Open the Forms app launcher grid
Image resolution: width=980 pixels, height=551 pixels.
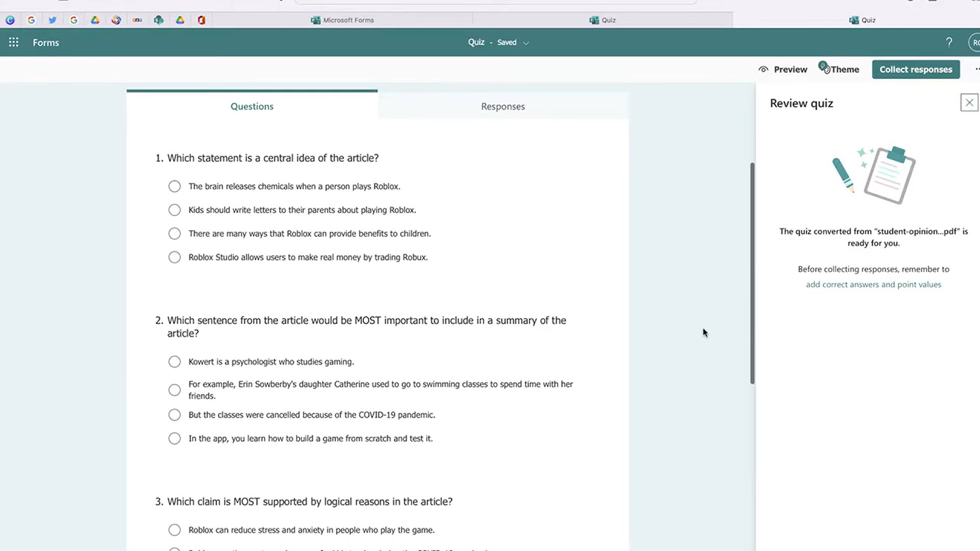point(14,42)
